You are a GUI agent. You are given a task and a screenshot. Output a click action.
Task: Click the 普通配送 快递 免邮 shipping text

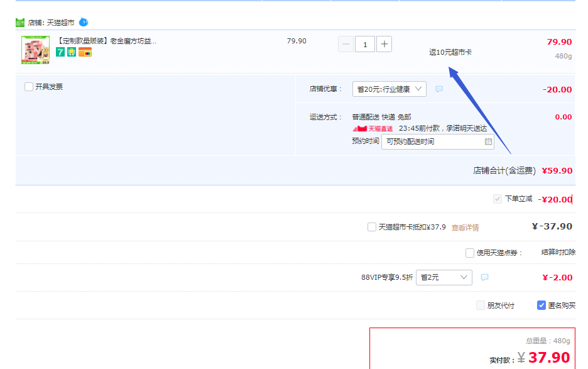[381, 117]
